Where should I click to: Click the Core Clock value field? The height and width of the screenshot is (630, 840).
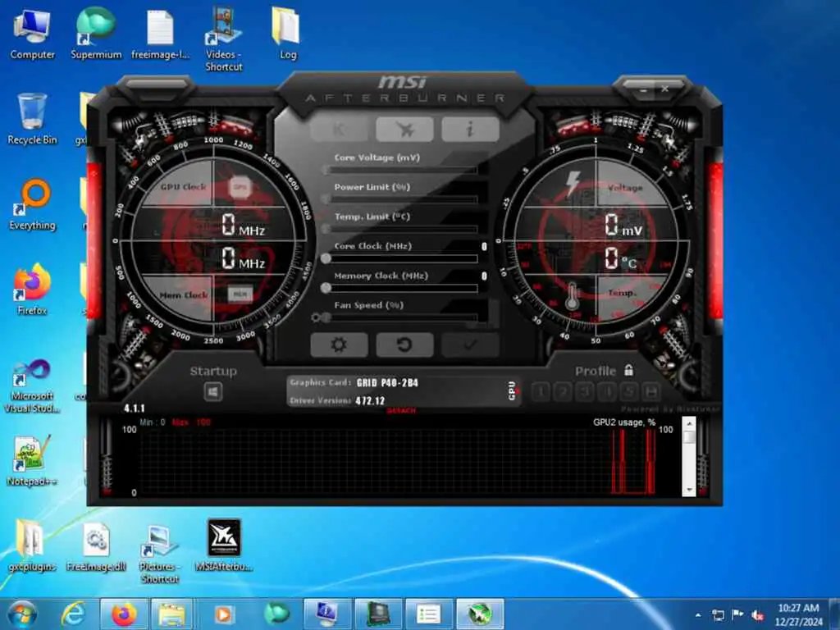click(484, 246)
